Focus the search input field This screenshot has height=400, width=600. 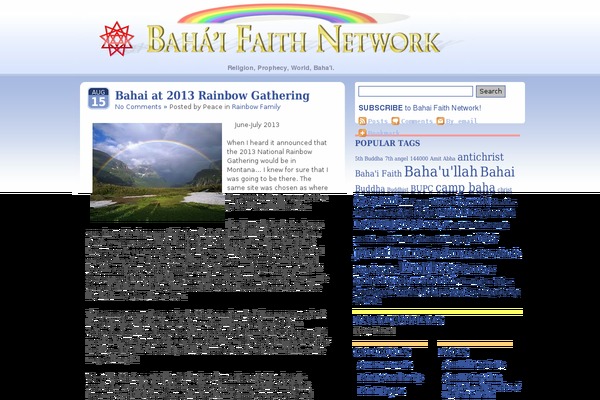pyautogui.click(x=415, y=91)
